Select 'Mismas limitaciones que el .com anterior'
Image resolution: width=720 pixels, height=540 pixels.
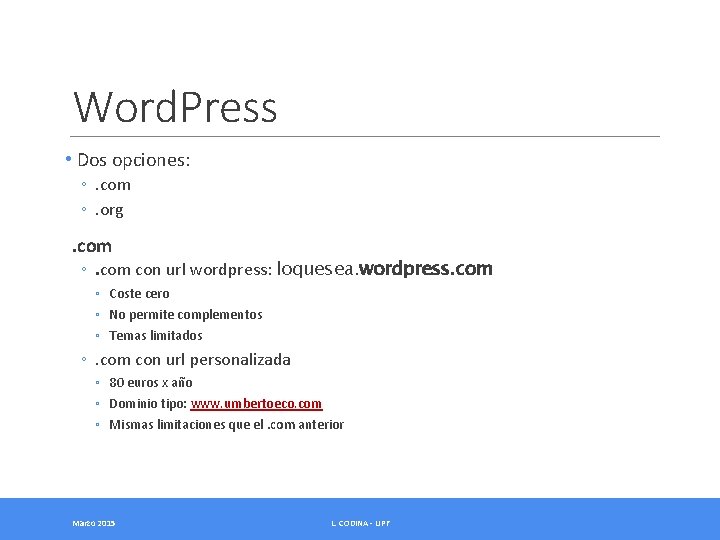[x=226, y=424]
